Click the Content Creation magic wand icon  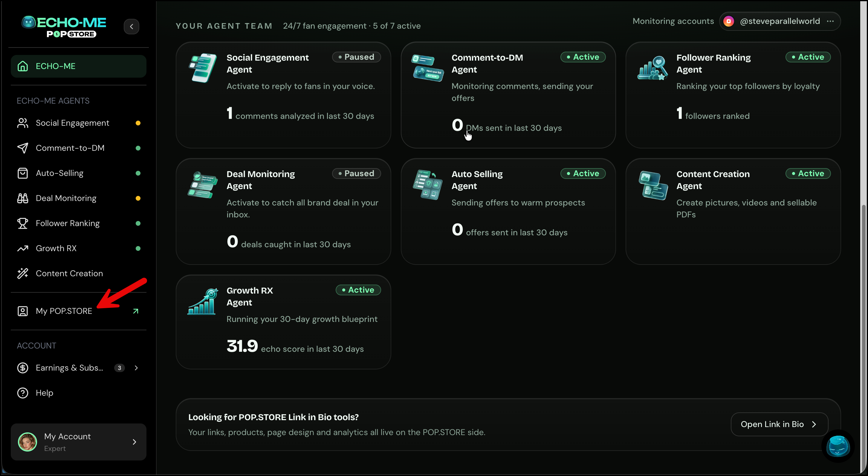(23, 273)
